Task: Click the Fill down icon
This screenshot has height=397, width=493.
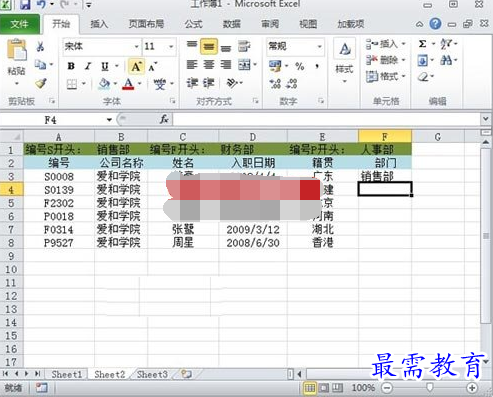Action: click(x=422, y=60)
